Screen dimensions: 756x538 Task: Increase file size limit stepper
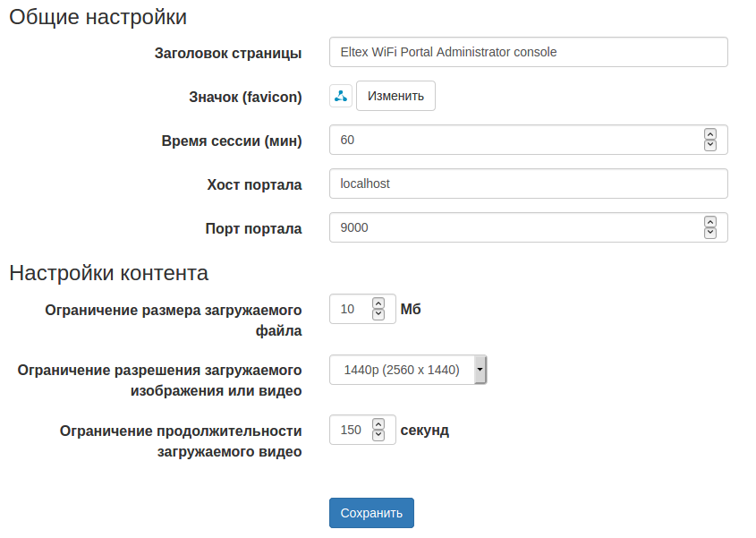[x=378, y=303]
